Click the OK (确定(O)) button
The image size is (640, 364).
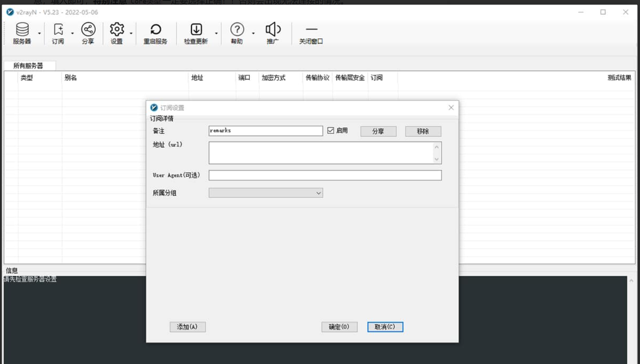339,327
